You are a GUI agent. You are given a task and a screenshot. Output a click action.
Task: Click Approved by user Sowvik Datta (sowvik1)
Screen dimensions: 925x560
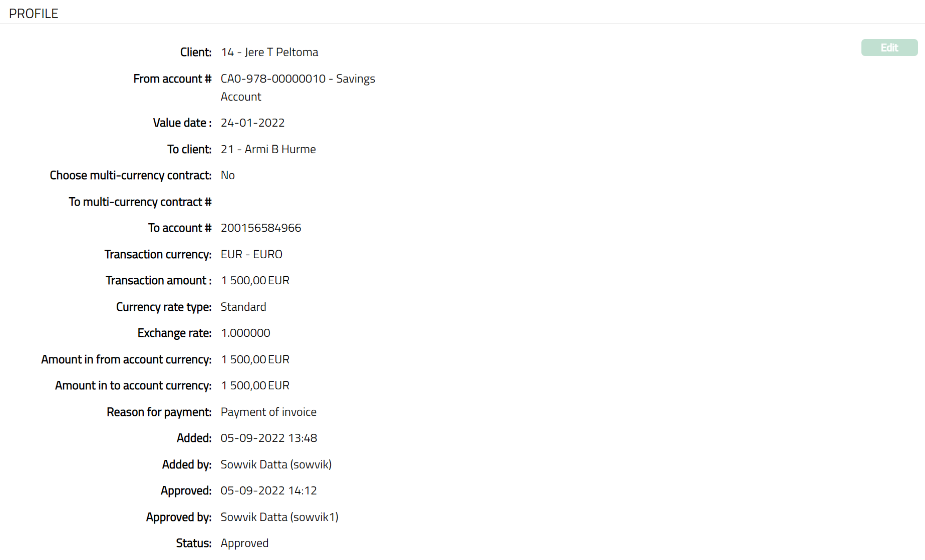tap(279, 517)
